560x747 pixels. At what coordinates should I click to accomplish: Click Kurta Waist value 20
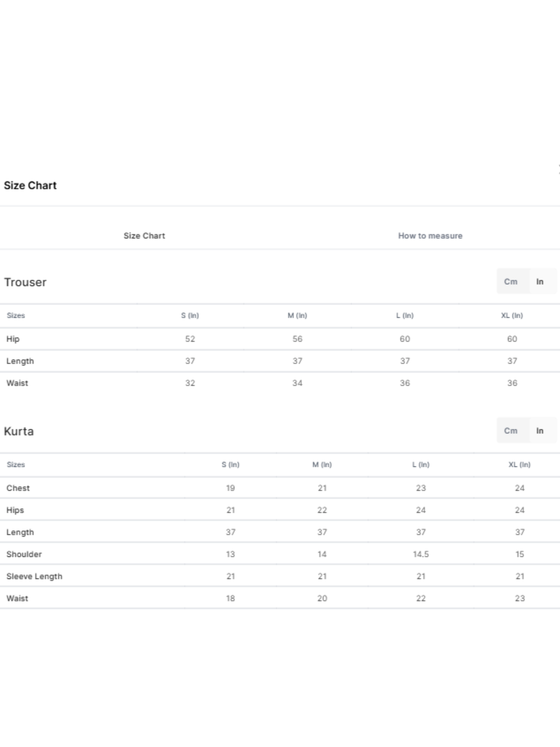(x=322, y=598)
